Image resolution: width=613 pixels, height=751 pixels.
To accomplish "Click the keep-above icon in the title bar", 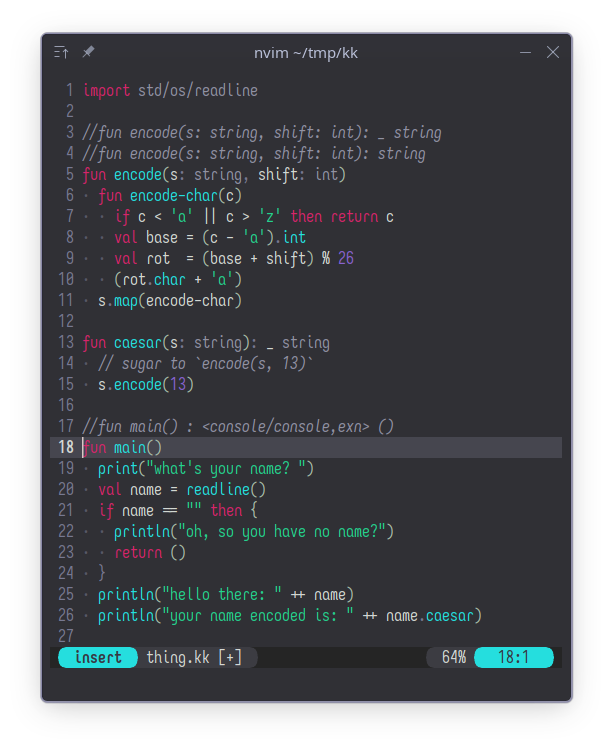I will click(x=61, y=52).
